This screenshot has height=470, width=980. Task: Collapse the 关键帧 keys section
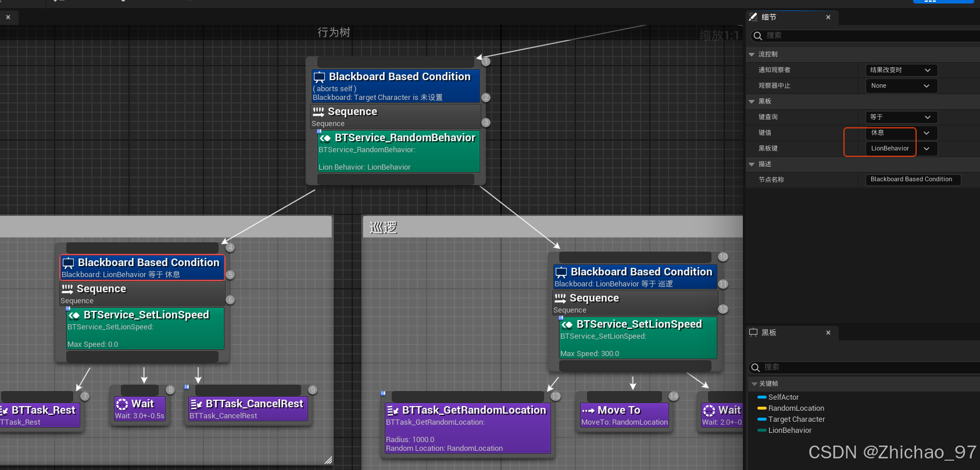click(754, 384)
